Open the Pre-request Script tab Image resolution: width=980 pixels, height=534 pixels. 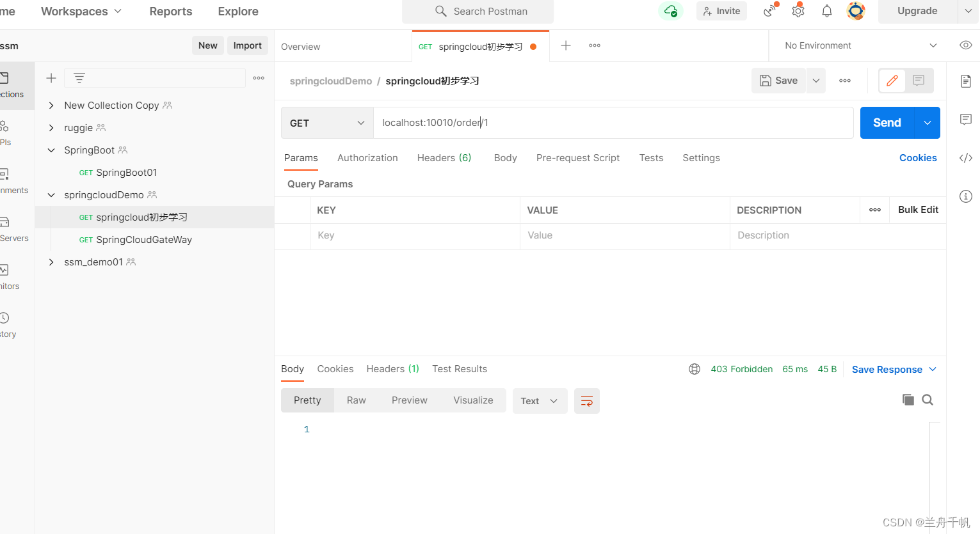578,158
